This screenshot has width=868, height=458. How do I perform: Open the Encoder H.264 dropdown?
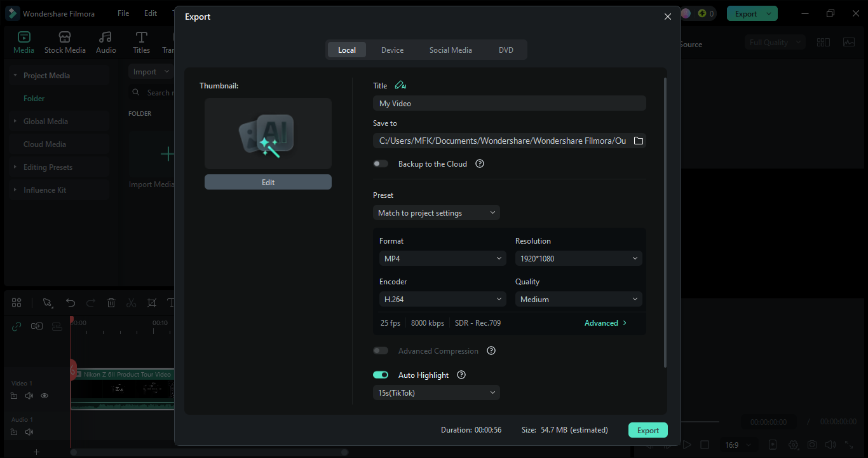(443, 299)
